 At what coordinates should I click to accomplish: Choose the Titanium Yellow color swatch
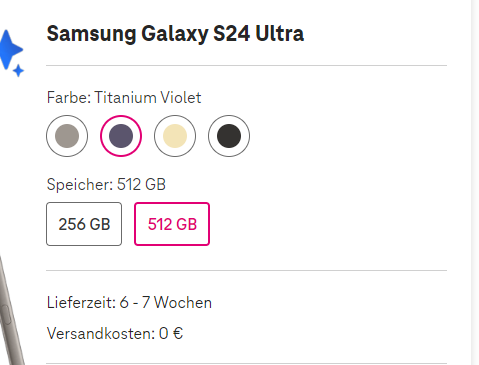175,136
